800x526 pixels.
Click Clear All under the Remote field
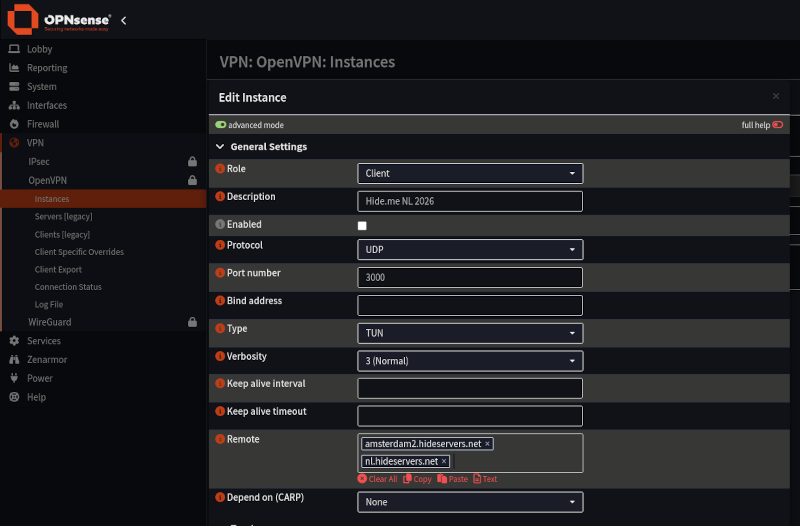click(378, 479)
